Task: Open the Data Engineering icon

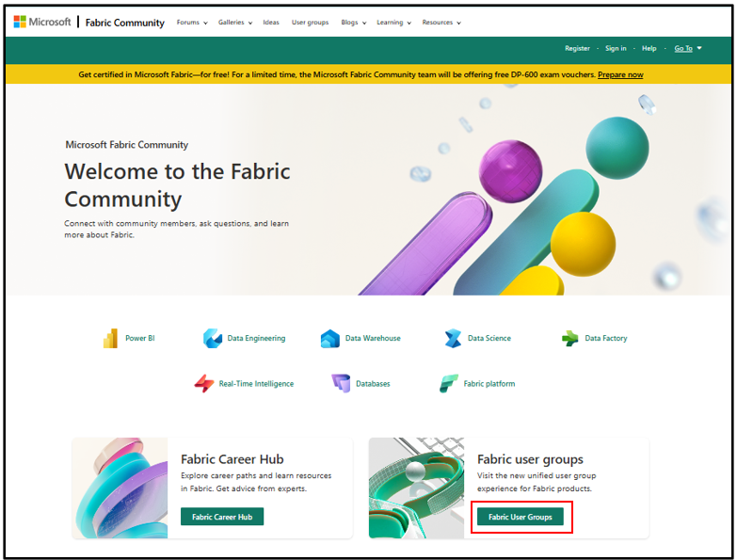Action: [x=213, y=338]
